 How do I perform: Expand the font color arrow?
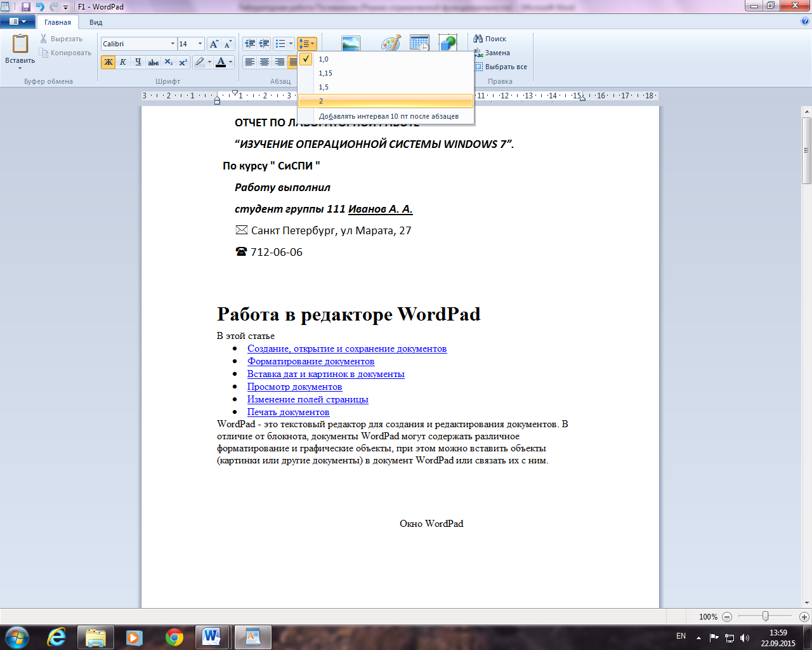click(x=231, y=62)
